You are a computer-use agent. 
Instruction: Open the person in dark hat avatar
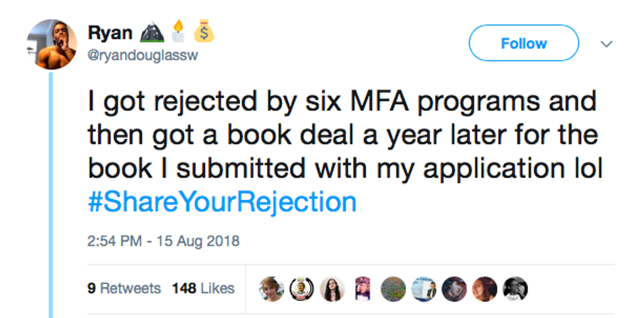(x=454, y=289)
